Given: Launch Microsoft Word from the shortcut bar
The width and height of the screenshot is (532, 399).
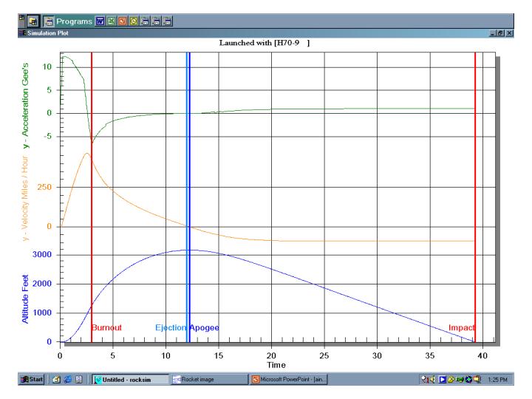Looking at the screenshot, I should 100,21.
